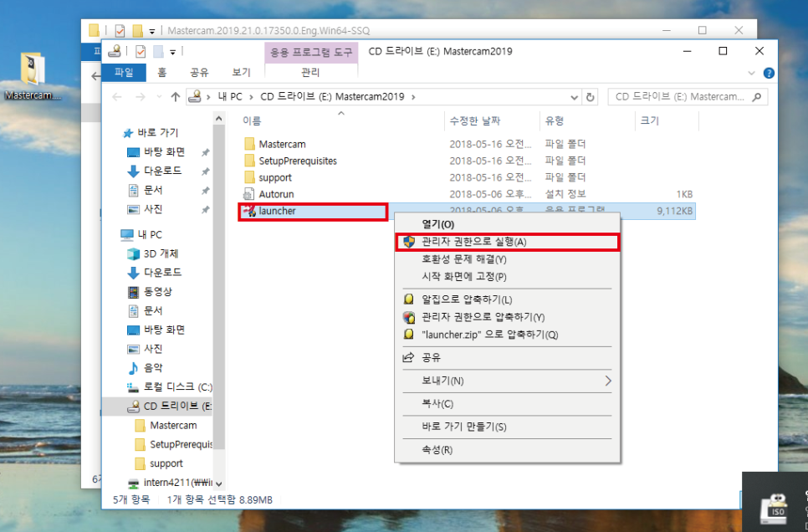Screen dimensions: 808x532
Task: Click the search magnifier icon
Action: (x=757, y=97)
